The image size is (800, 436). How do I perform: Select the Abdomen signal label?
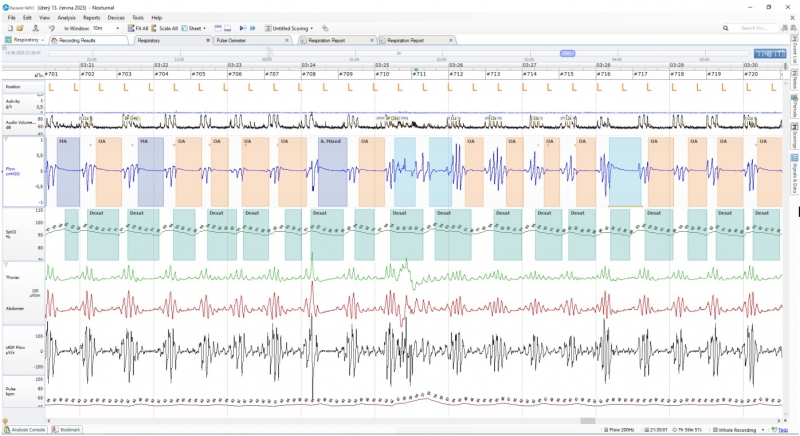pos(22,309)
